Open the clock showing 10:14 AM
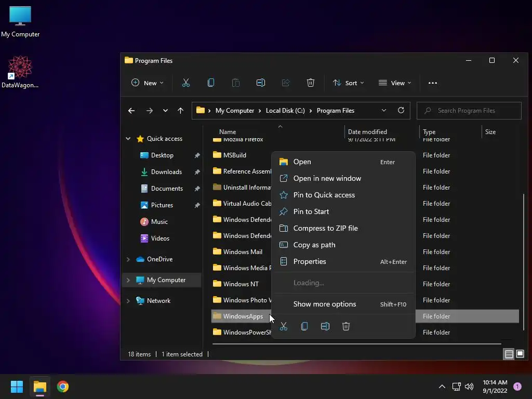This screenshot has width=532, height=399. tap(495, 387)
